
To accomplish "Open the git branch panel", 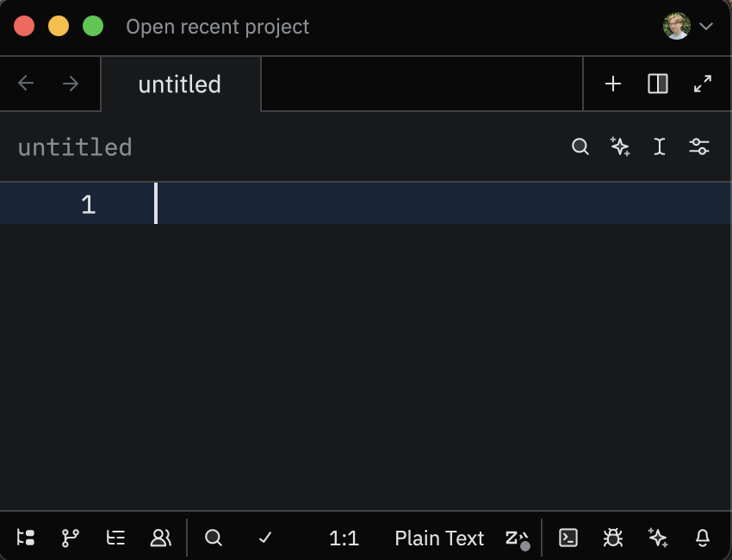I will [71, 538].
